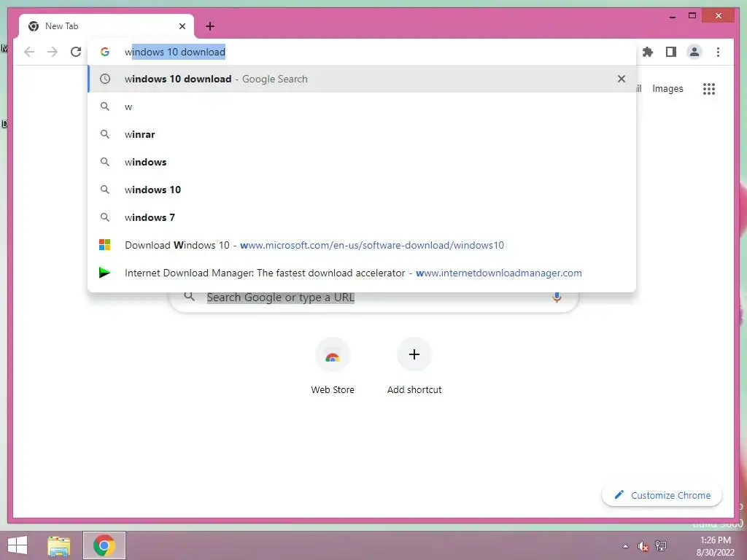This screenshot has height=560, width=747.
Task: Click the Chrome taskbar icon
Action: [104, 545]
